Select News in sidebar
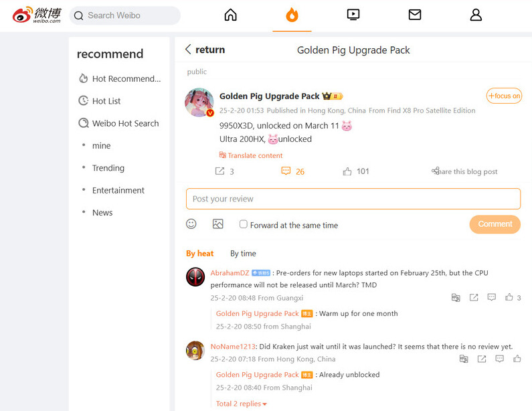Viewport: 532px width, 411px height. pyautogui.click(x=102, y=213)
